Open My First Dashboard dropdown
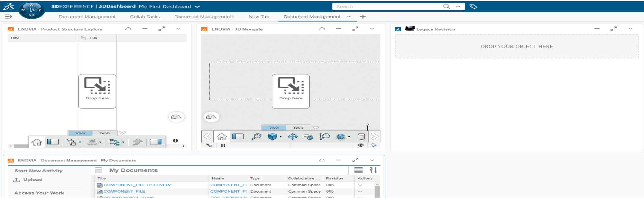The image size is (644, 198). (x=197, y=6)
